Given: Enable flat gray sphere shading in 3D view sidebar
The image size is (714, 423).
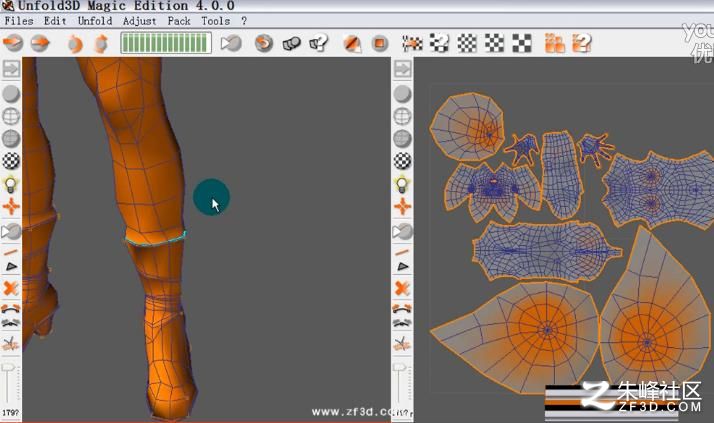Looking at the screenshot, I should 11,94.
